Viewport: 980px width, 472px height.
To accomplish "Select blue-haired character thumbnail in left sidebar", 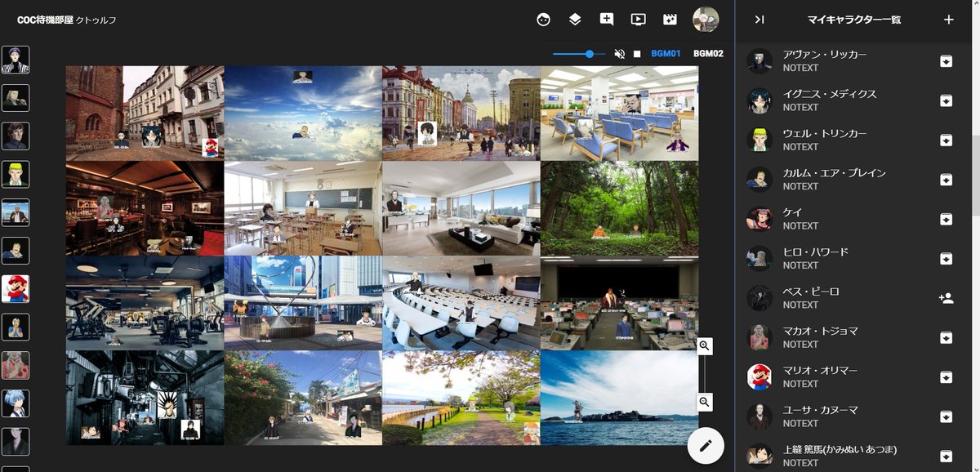I will tap(16, 403).
